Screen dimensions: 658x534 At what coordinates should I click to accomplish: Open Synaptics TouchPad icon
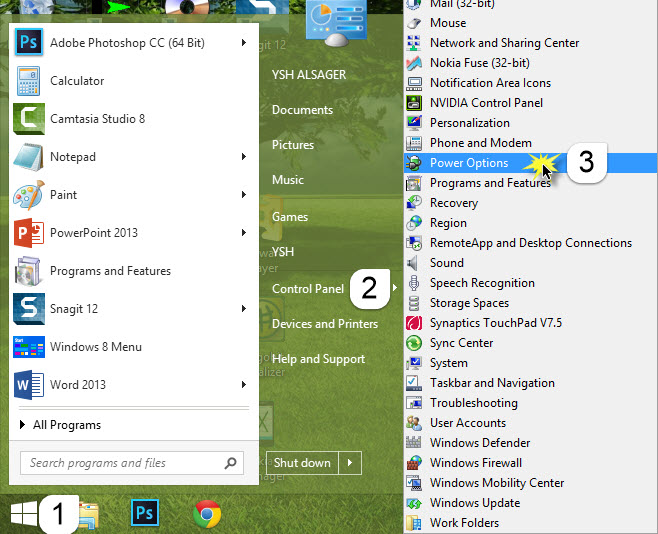414,323
